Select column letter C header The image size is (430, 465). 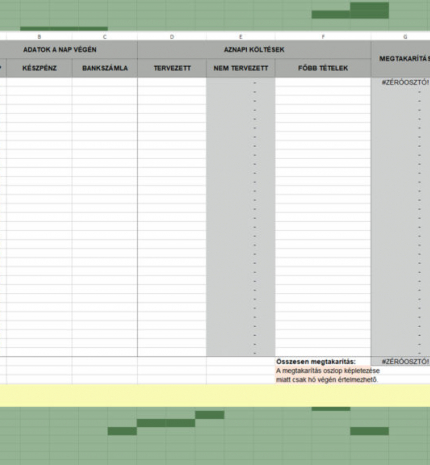pos(105,37)
